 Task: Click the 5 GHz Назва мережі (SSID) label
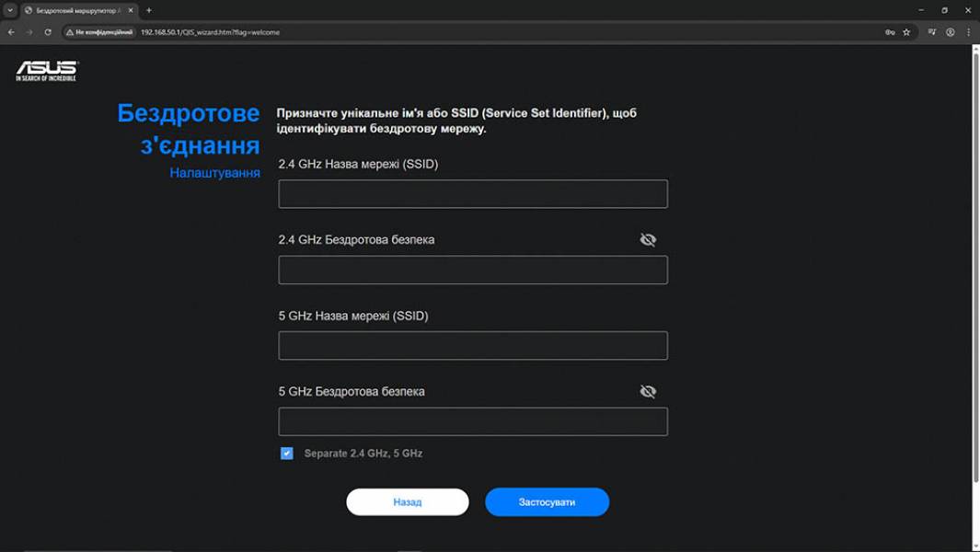click(x=353, y=316)
